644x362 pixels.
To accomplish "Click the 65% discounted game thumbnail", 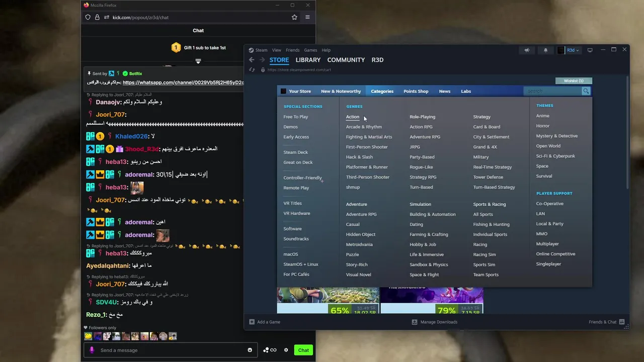I will coord(328,301).
